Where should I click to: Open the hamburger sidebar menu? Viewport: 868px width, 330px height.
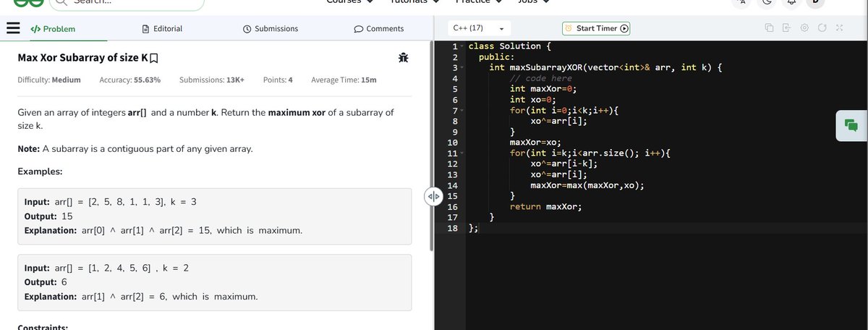[x=12, y=29]
